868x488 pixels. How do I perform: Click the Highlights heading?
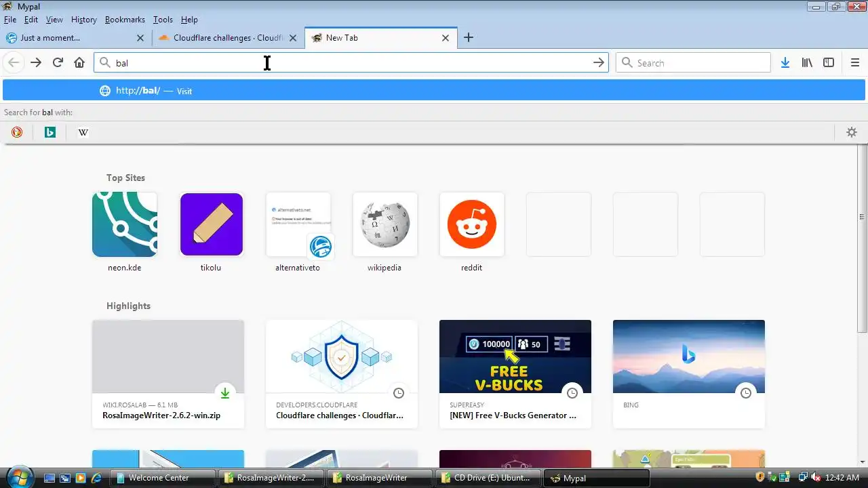tap(128, 306)
